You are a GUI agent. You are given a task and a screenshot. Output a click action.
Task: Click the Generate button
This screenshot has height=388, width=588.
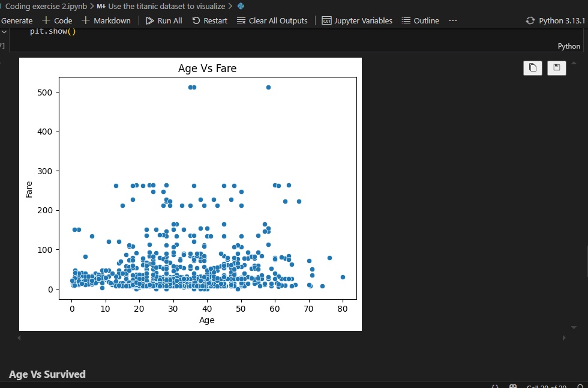pos(16,20)
